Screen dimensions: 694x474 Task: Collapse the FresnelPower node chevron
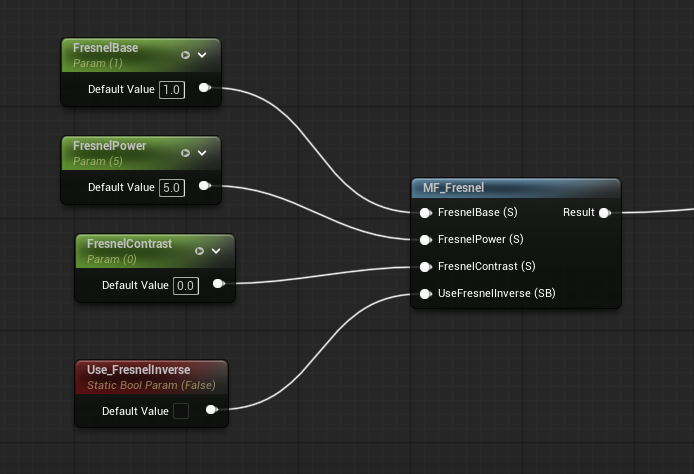[x=202, y=153]
